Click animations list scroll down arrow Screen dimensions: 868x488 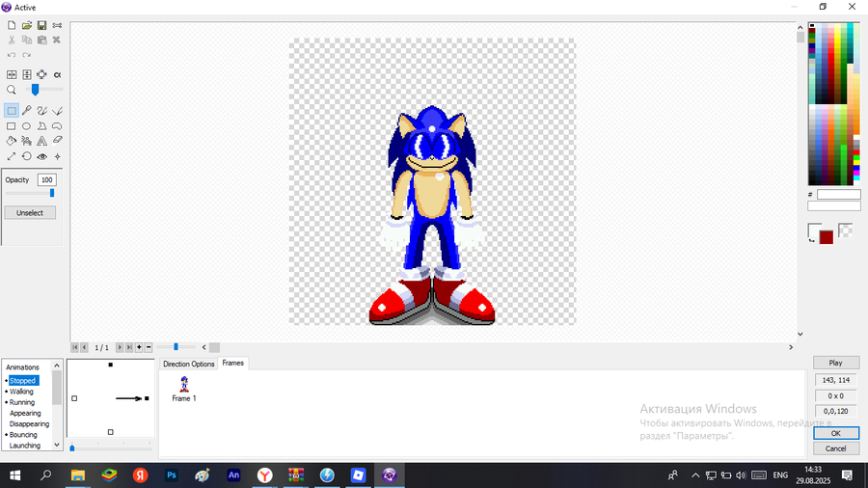(x=57, y=445)
